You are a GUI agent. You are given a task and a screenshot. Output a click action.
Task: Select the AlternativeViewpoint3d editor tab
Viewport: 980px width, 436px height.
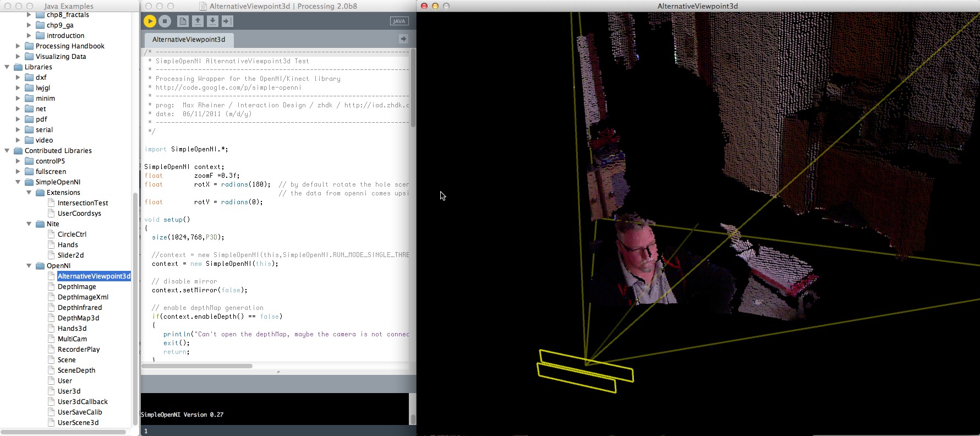click(x=189, y=40)
